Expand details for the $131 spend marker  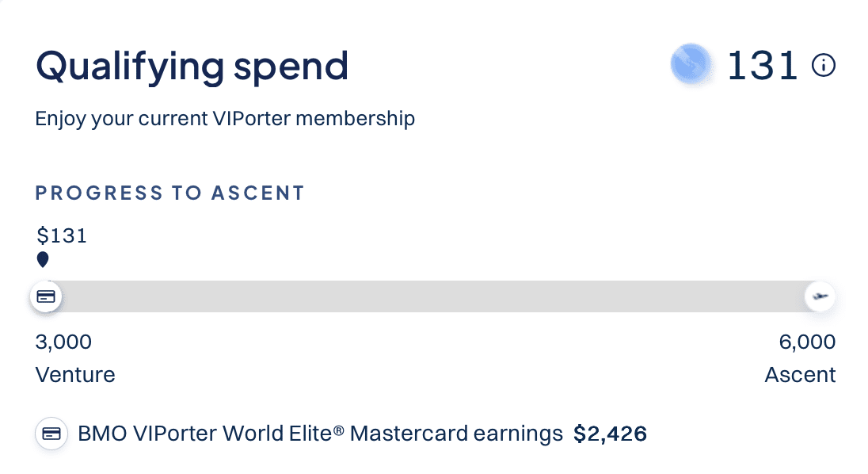(x=61, y=235)
